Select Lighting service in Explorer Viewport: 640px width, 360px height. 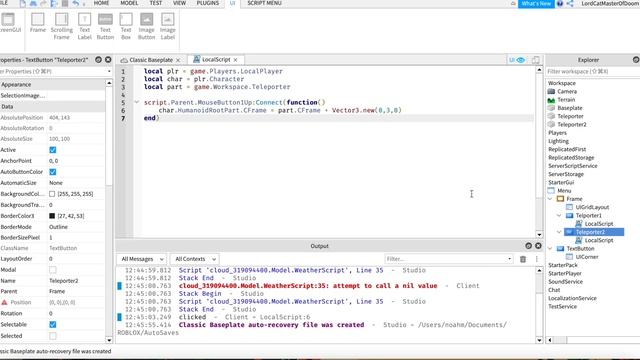(558, 141)
